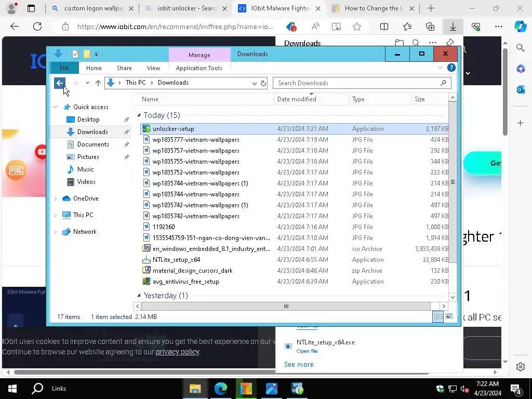Open Edge settings and more menu

498,26
